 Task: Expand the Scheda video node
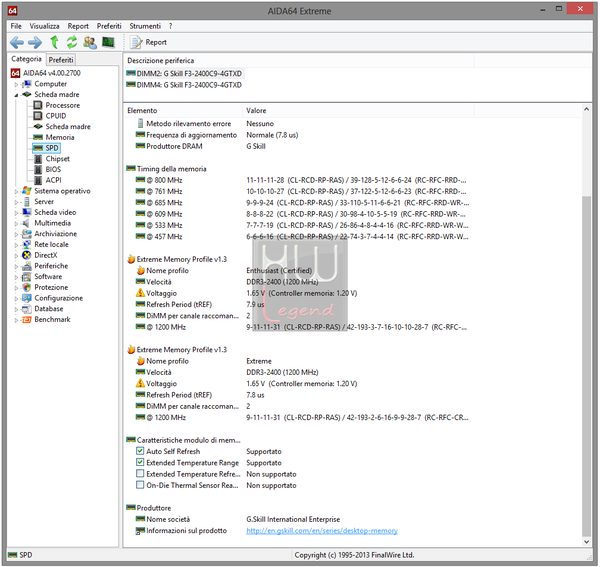[x=16, y=213]
